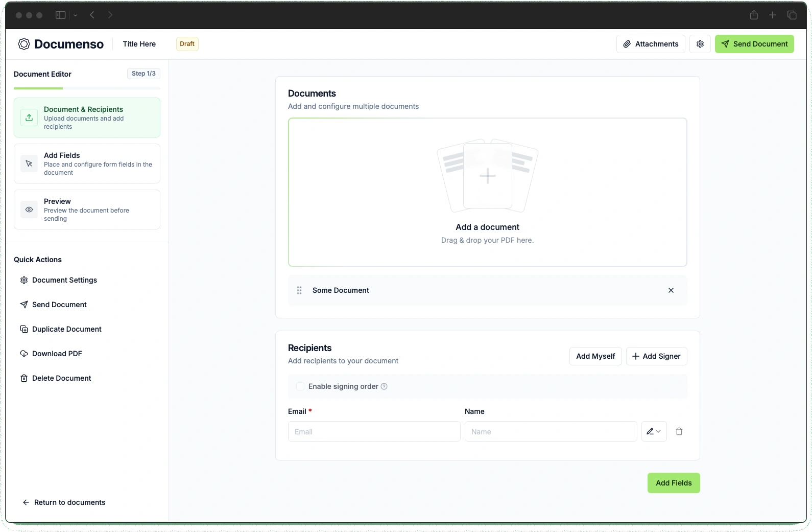Select Delete Document quick action

coord(55,378)
